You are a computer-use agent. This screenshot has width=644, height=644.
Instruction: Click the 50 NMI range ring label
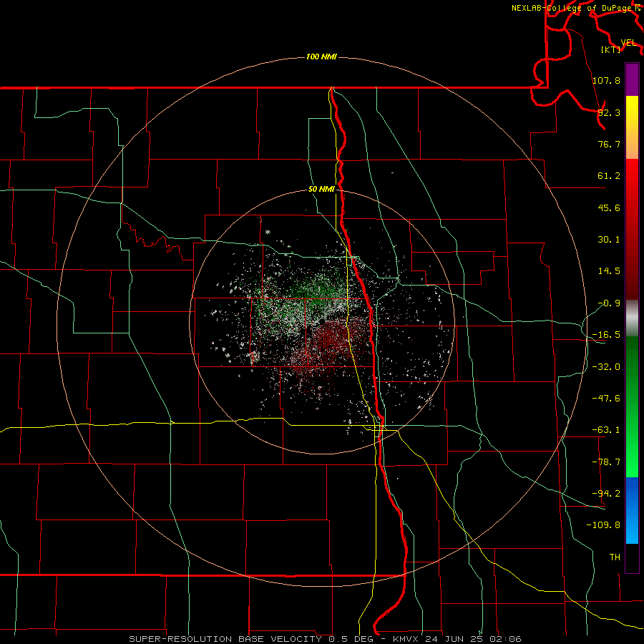[321, 190]
